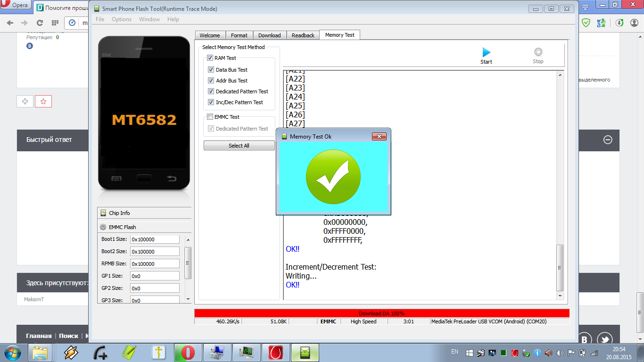Click the Start memory test icon
644x362 pixels.
click(486, 52)
